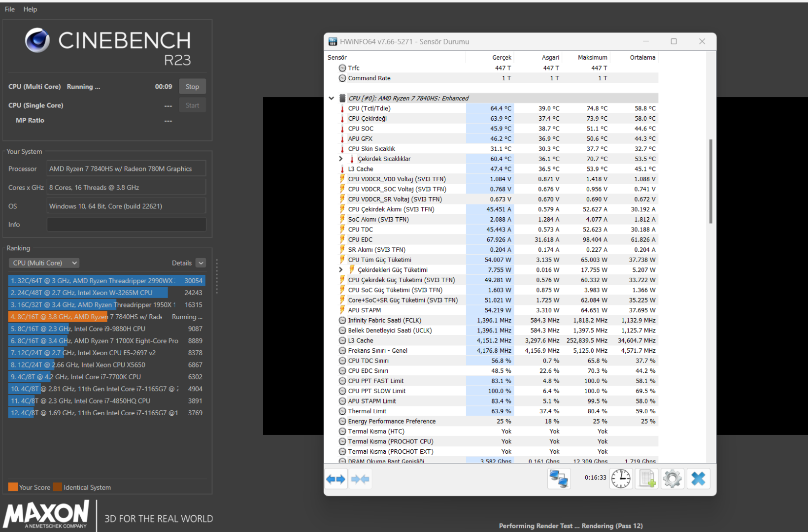This screenshot has width=808, height=532.
Task: Expand the Çekirdek Sıcaklıklar sensor group
Action: (x=340, y=159)
